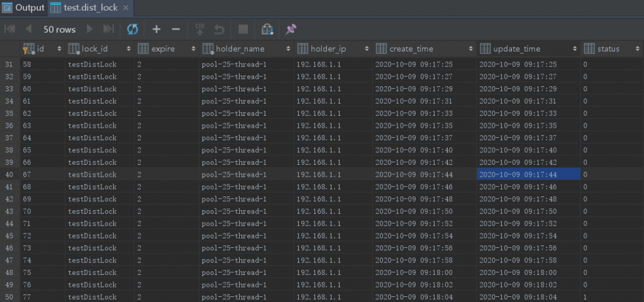Click testDistLock cell in row 48
Image resolution: width=644 pixels, height=302 pixels.
[x=99, y=272]
